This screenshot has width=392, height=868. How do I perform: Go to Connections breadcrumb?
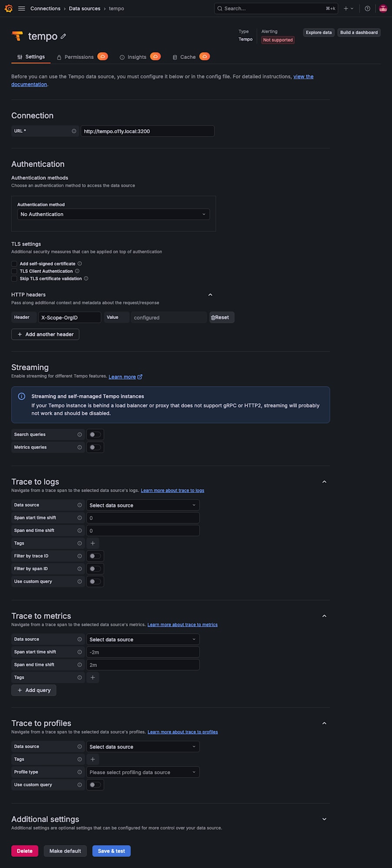pyautogui.click(x=45, y=8)
